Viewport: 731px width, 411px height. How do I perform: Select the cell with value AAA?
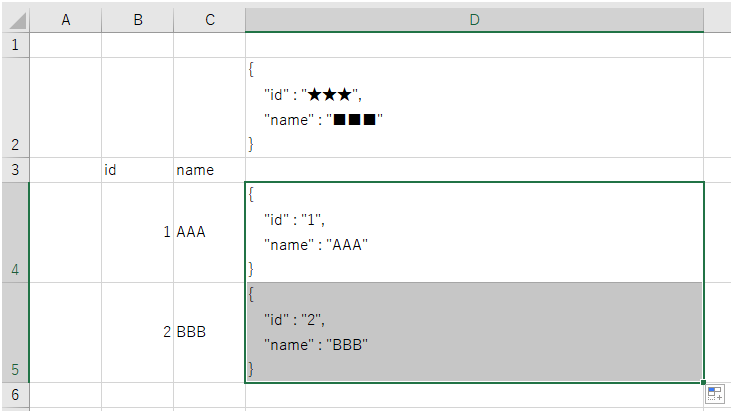(x=210, y=233)
